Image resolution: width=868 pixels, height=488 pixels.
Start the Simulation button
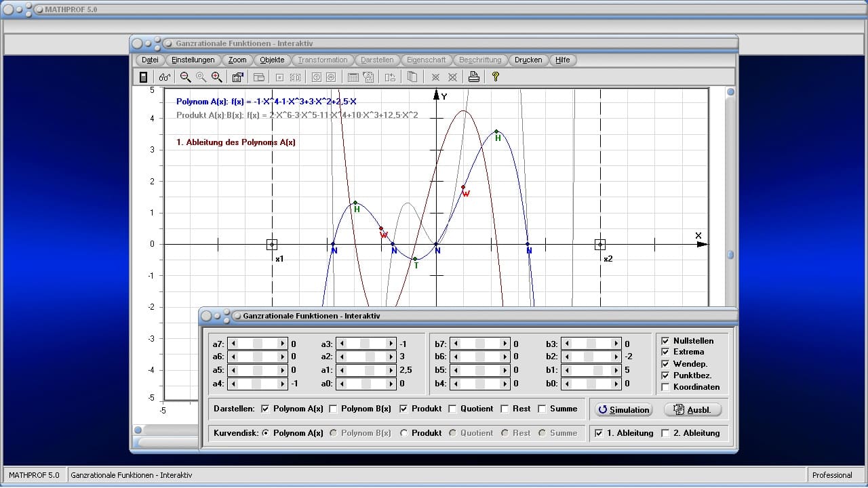click(x=624, y=409)
